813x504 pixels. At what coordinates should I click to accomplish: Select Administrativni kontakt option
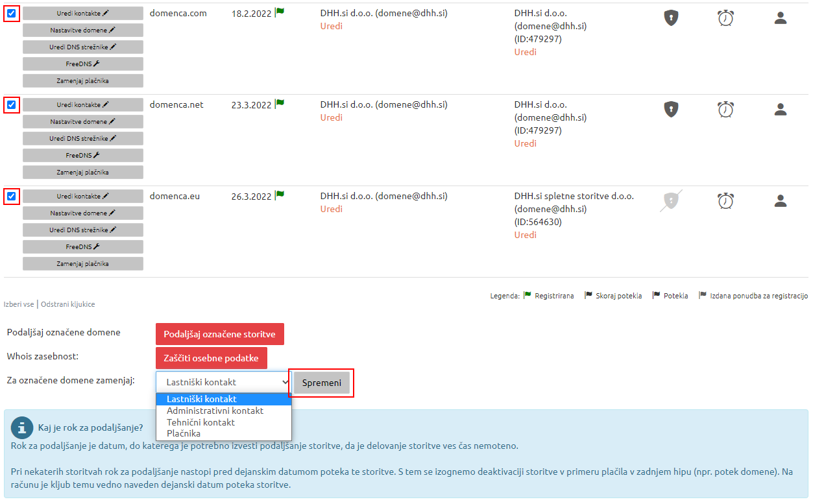(x=224, y=411)
